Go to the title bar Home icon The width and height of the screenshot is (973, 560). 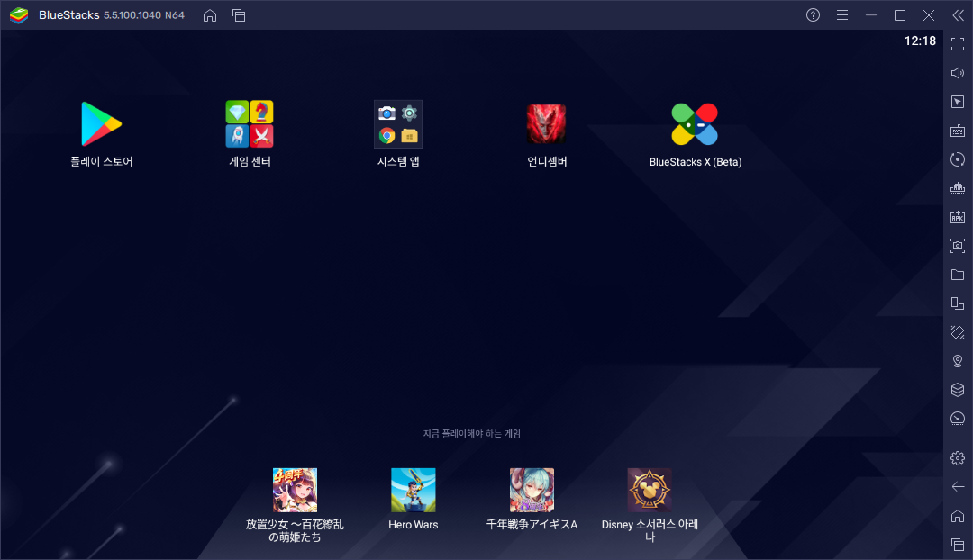tap(210, 15)
